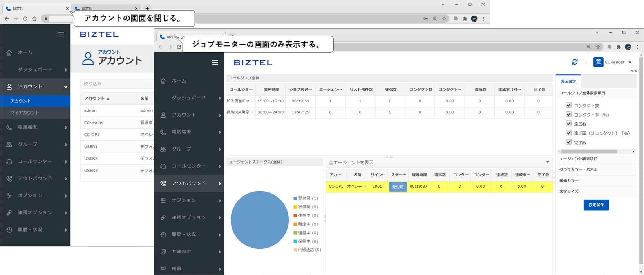
Task: Click the refresh icon in the Job Monitor header
Action: (575, 62)
